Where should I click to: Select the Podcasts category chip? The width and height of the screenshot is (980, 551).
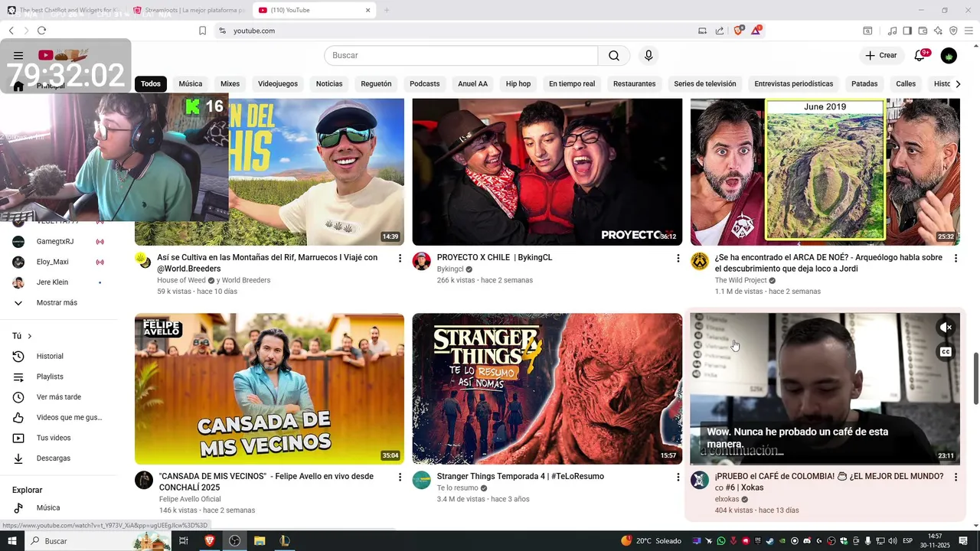point(424,84)
